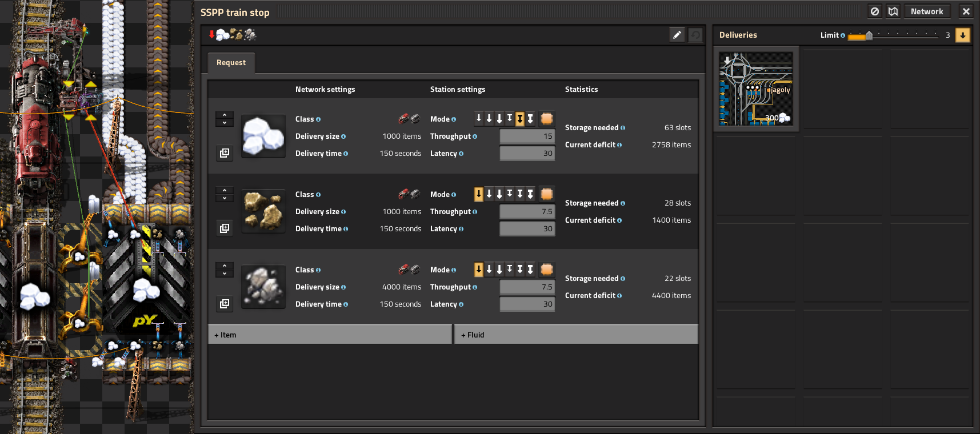Click info icon beside second row's Storage needed

[623, 203]
